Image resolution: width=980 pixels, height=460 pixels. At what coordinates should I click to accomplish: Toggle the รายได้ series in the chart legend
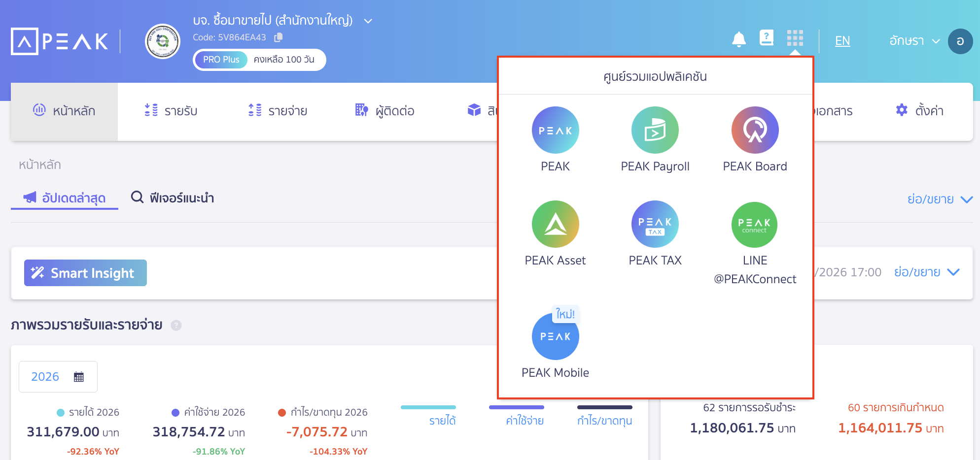tap(442, 420)
